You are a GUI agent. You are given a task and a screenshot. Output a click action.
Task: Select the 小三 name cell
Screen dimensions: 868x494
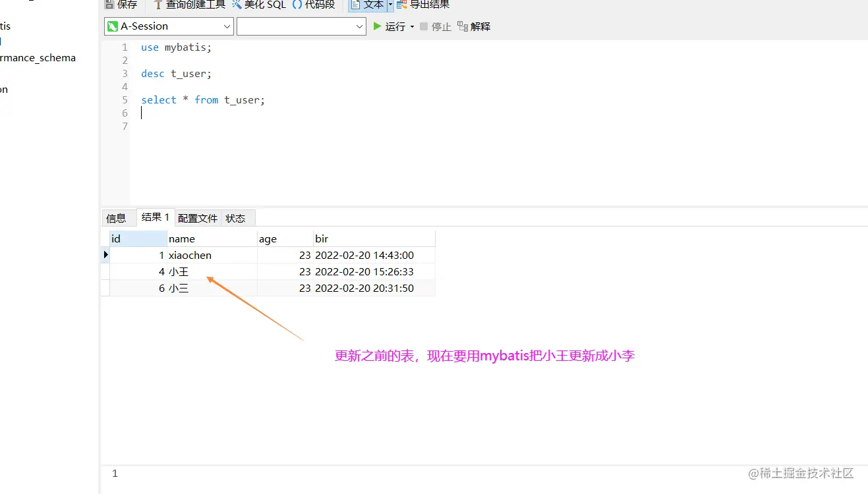[x=212, y=288]
